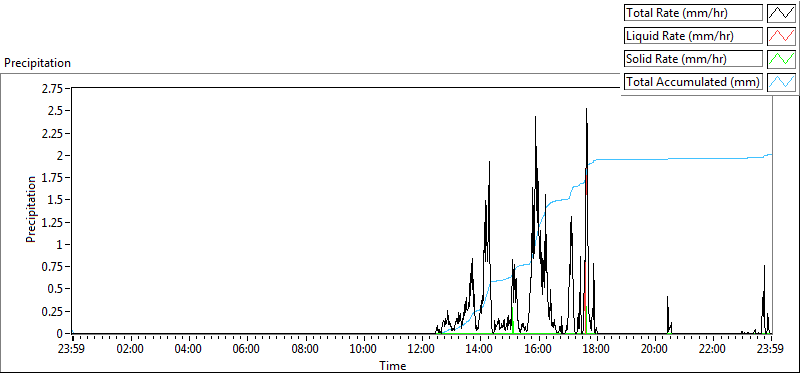Open the black Total Rate plot style icon
This screenshot has height=373, width=800.
pyautogui.click(x=782, y=13)
